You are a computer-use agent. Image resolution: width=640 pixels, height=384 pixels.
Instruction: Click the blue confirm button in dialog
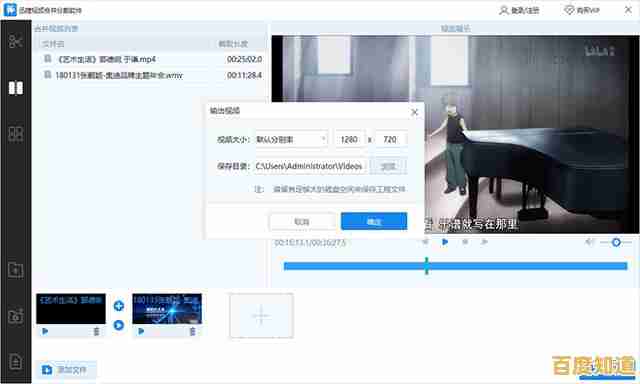[374, 222]
